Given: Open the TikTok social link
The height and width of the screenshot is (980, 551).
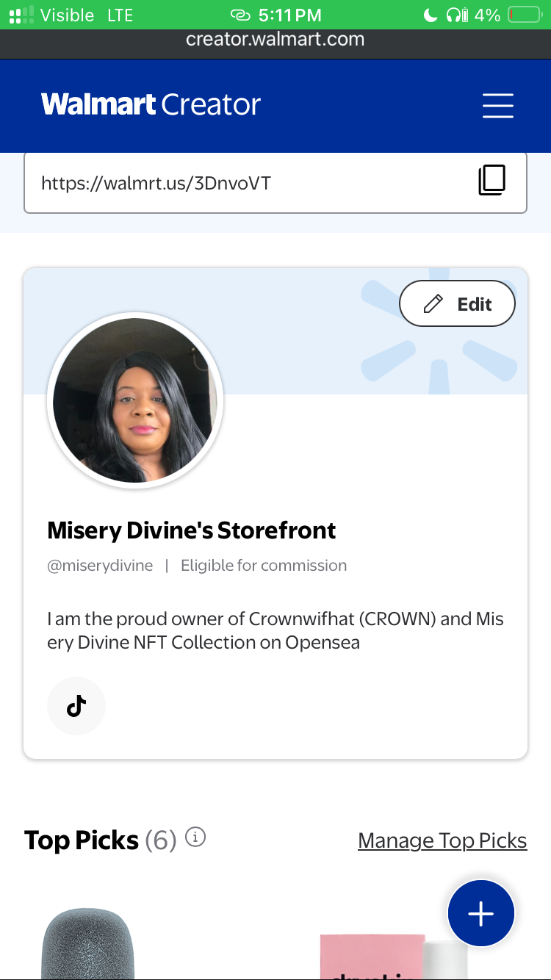Looking at the screenshot, I should 76,706.
